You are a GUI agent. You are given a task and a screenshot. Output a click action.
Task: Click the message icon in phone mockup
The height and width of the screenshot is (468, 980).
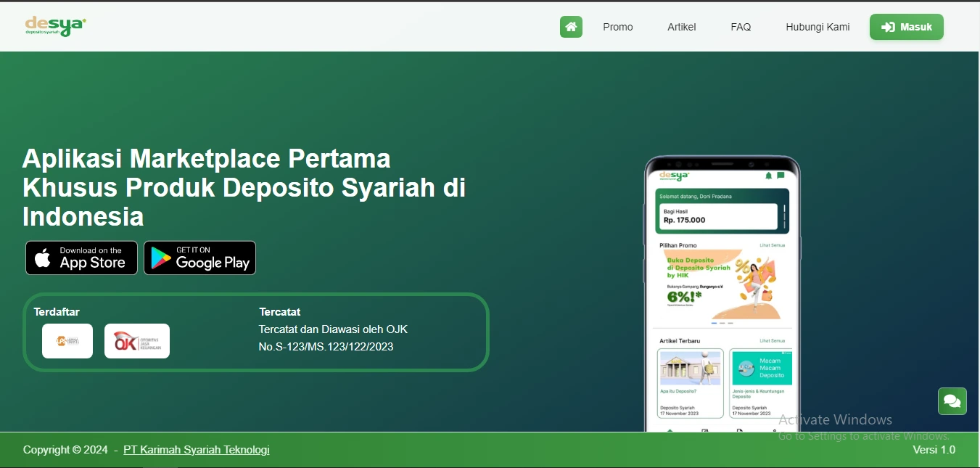(781, 176)
